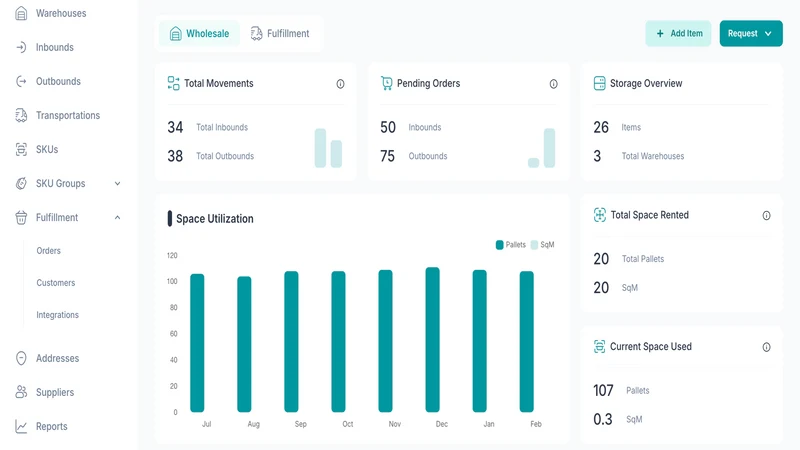Show info for Total Movements
Screen dimensions: 800x450
point(340,84)
